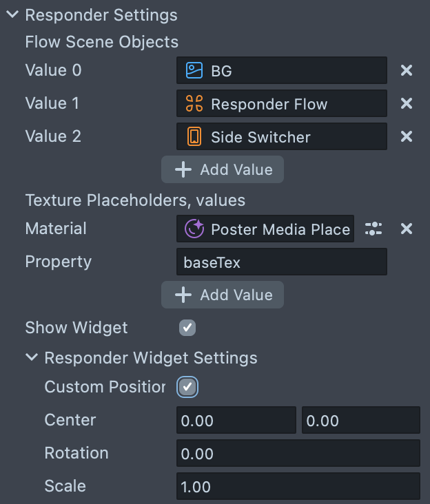Screen dimensions: 430x504
Task: Click the BG image object icon
Action: [x=194, y=70]
